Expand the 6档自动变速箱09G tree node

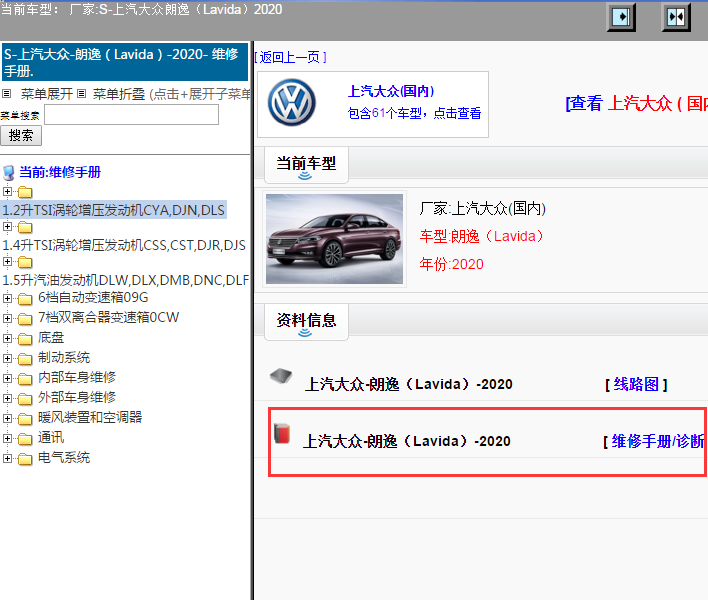8,298
